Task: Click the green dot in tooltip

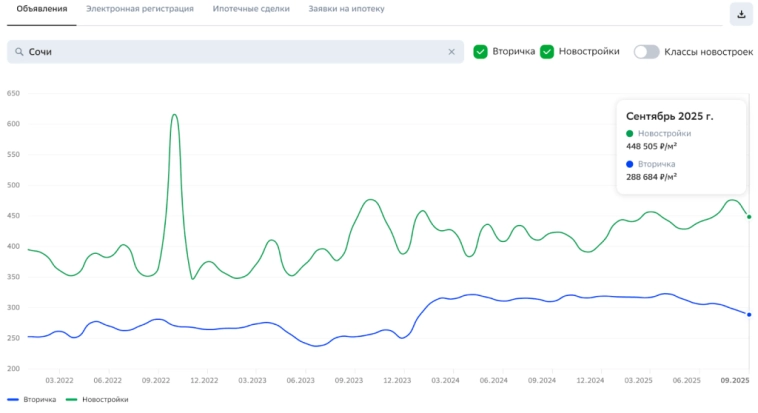Action: click(630, 133)
